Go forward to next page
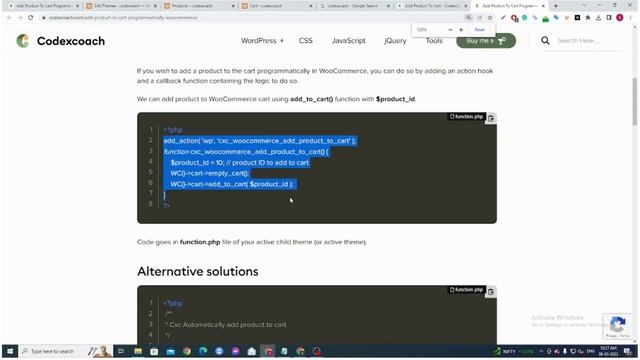Screen dimensions: 640x360 pos(20,18)
